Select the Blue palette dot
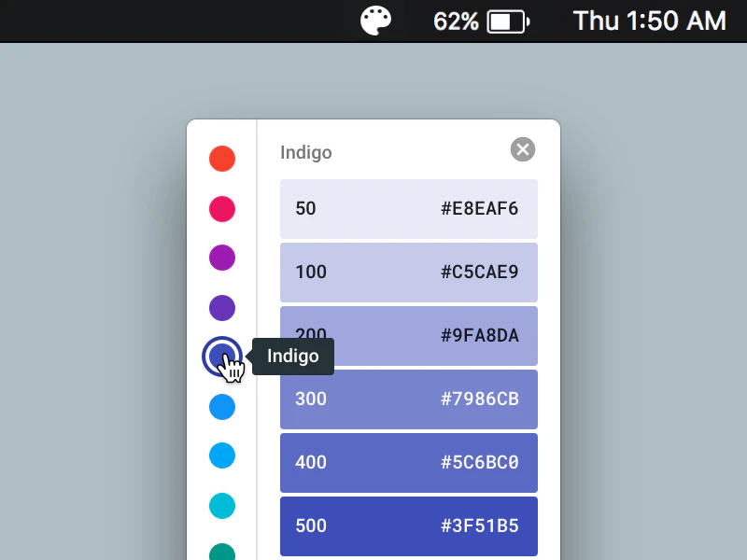The image size is (747, 560). click(x=221, y=407)
